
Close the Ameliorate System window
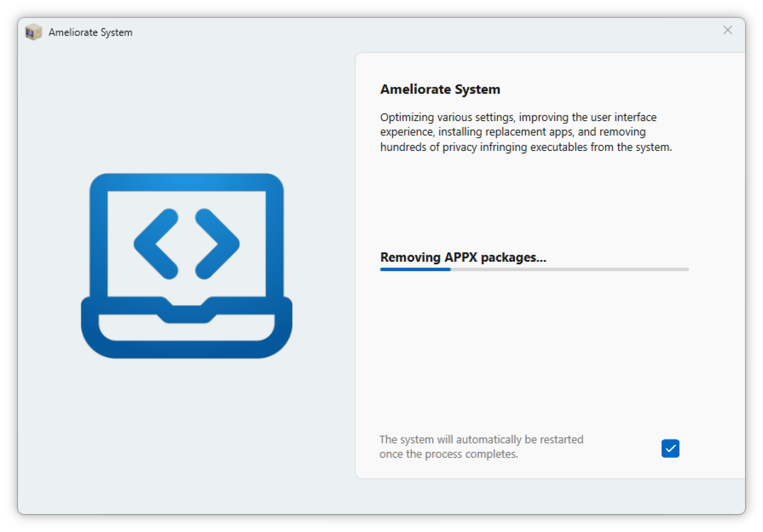click(727, 30)
